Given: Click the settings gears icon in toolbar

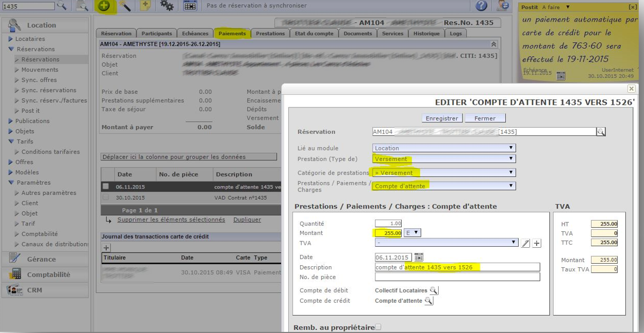Looking at the screenshot, I should (x=167, y=6).
